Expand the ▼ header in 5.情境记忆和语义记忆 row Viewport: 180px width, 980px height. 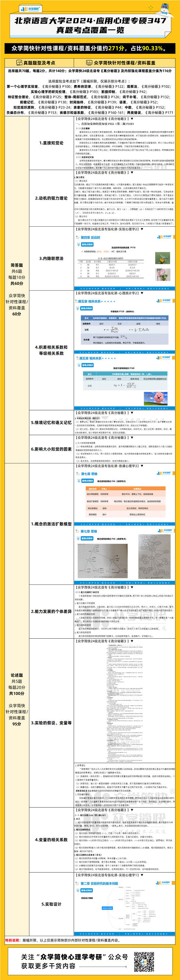point(132,412)
